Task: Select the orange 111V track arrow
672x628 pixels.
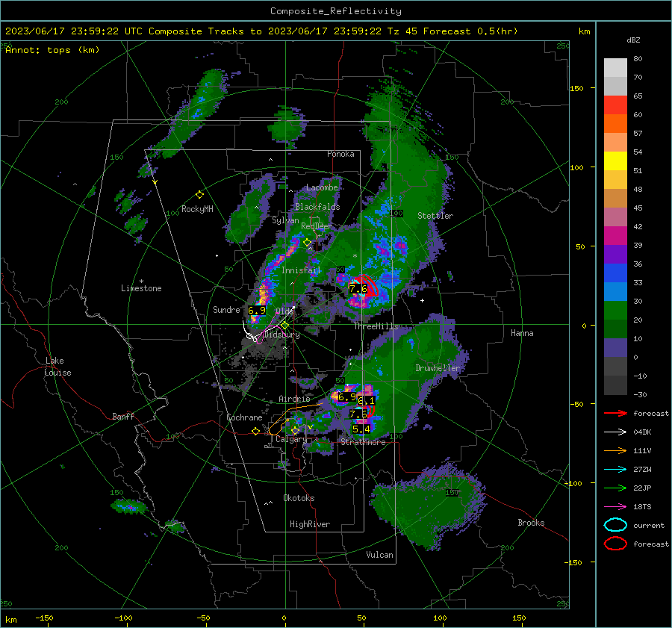Action: pyautogui.click(x=615, y=450)
